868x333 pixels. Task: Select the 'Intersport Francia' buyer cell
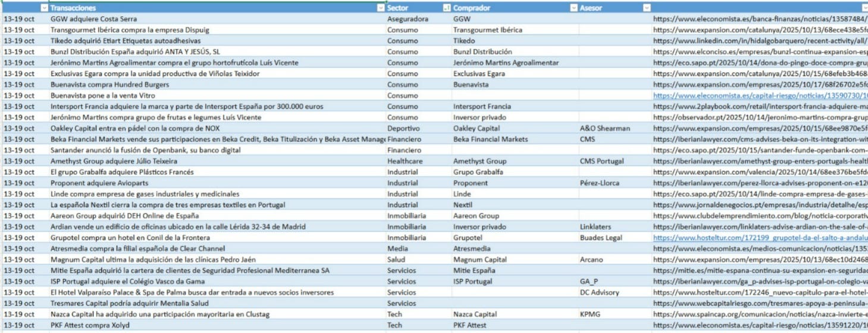(x=515, y=107)
